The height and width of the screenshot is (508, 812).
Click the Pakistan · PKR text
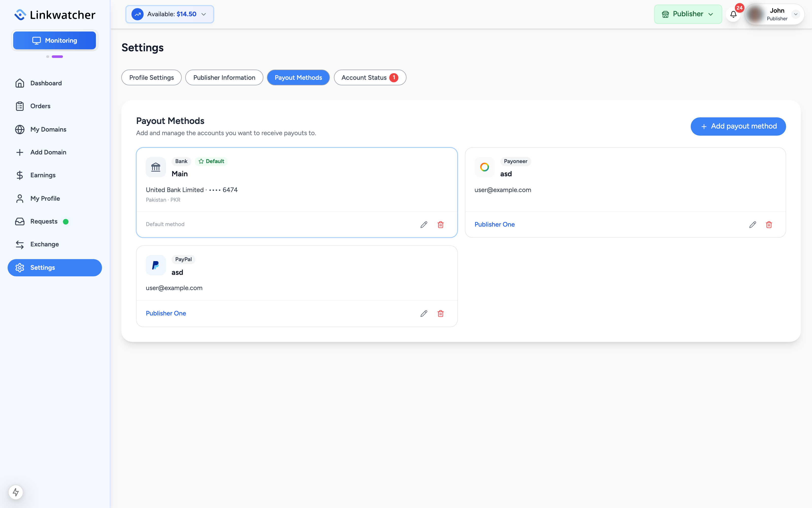coord(163,200)
